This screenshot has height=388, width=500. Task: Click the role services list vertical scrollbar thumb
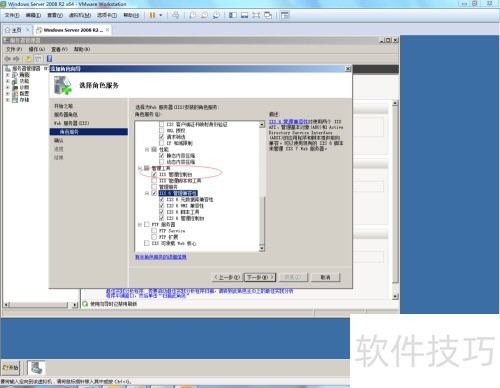point(262,220)
